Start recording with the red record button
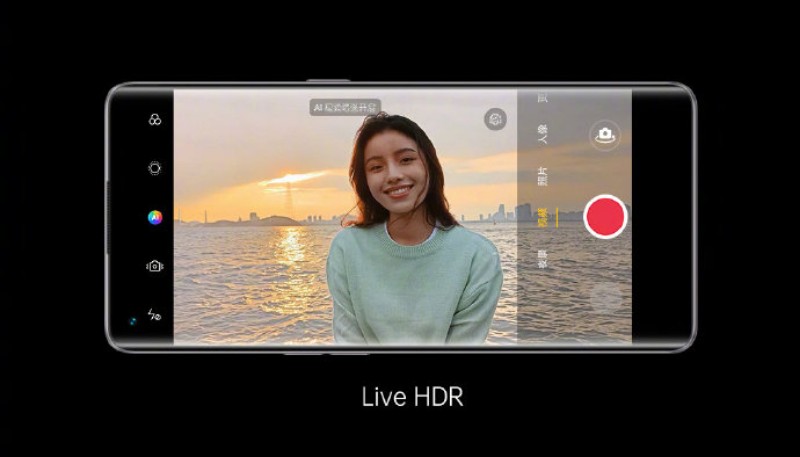The height and width of the screenshot is (457, 800). [x=606, y=217]
